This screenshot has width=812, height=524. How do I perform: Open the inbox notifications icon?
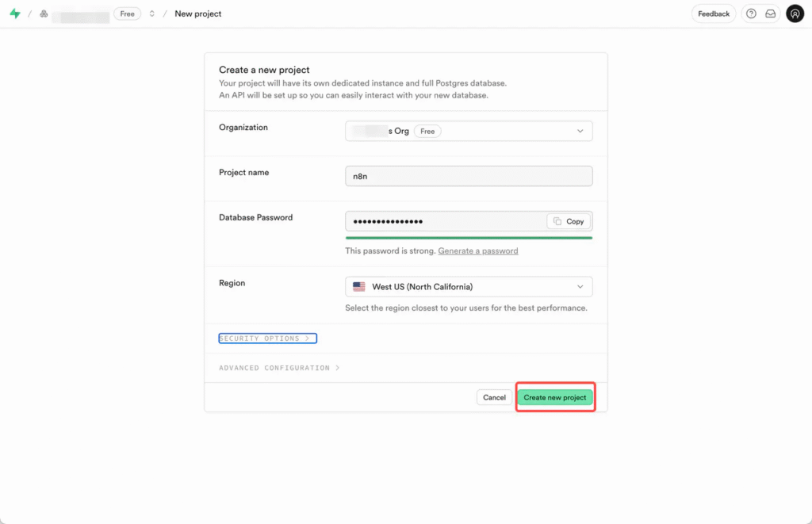[x=770, y=13]
